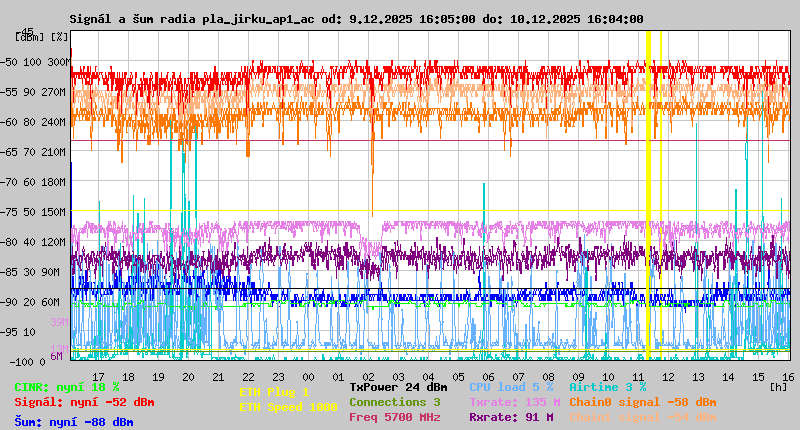The height and width of the screenshot is (430, 800).
Task: Select the Airtime 3 % label
Action: [x=607, y=387]
